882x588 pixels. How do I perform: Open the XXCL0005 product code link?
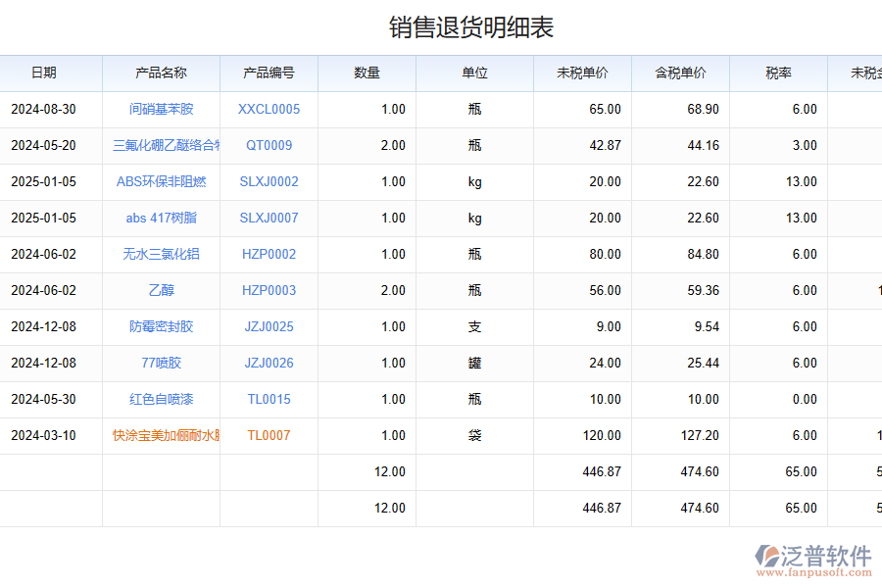point(269,109)
